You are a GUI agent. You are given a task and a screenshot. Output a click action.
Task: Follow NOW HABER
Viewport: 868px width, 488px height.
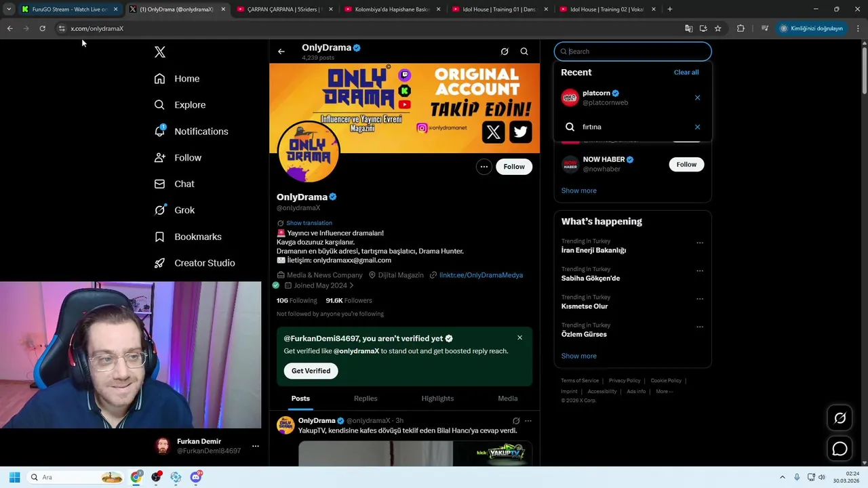[686, 164]
